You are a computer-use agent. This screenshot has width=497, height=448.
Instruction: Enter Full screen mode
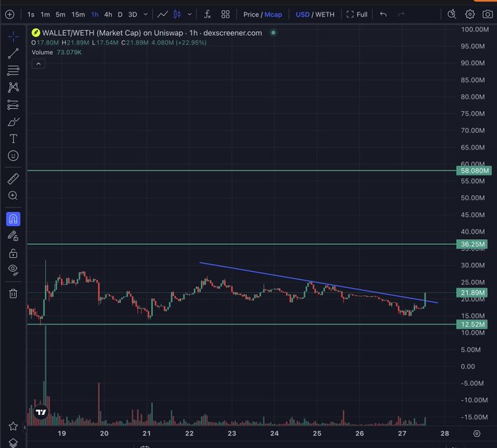(357, 15)
